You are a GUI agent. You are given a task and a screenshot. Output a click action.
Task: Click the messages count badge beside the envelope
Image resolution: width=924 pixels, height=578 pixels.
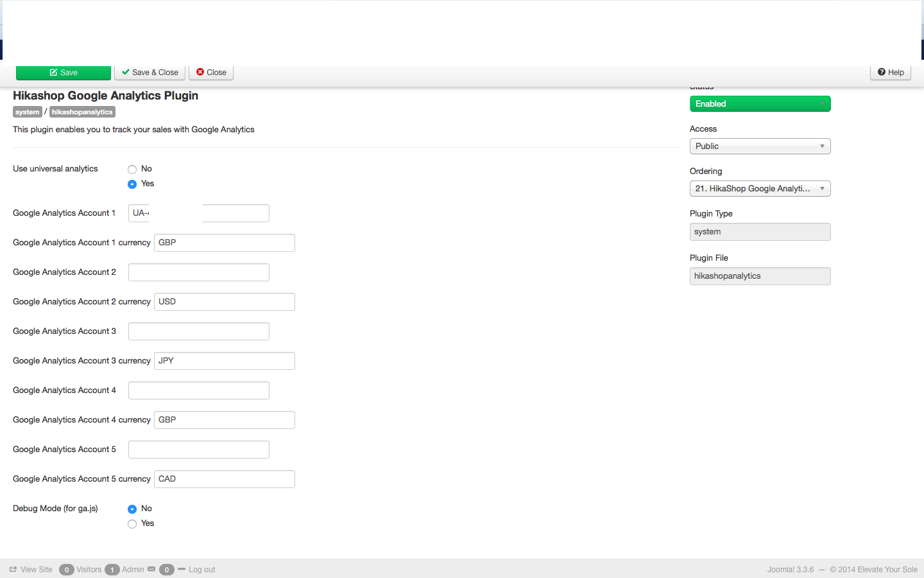[x=167, y=570]
